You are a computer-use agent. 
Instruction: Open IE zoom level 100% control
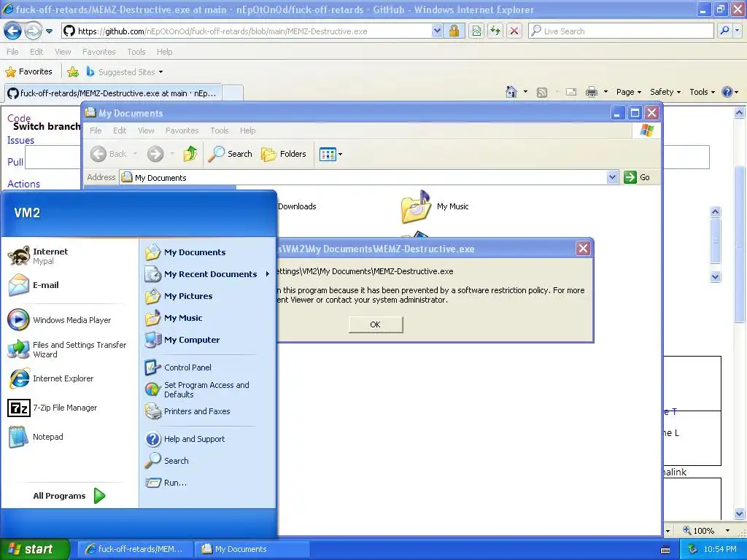click(706, 531)
